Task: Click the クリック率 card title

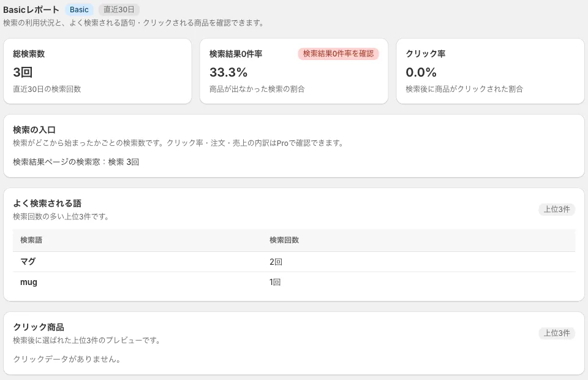Action: click(x=426, y=54)
